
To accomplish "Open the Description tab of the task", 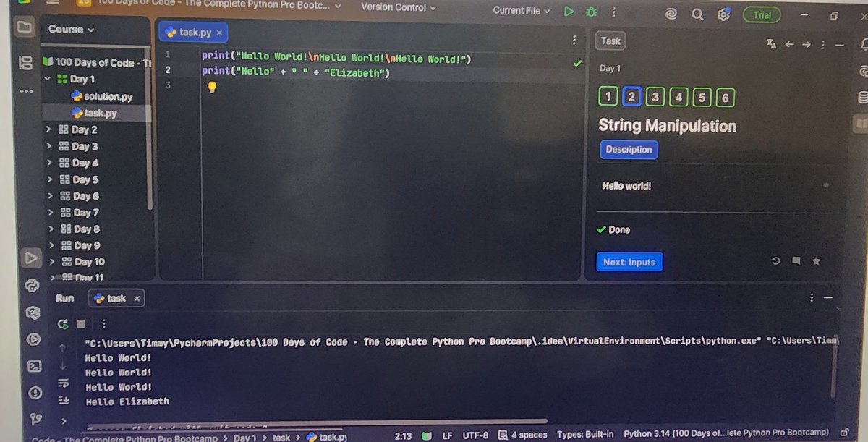I will point(629,150).
